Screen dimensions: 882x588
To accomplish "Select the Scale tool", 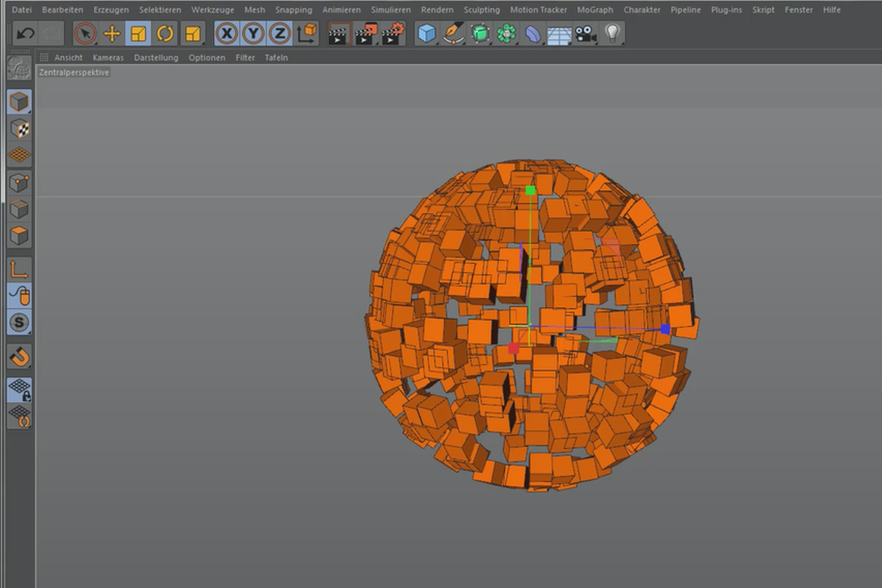I will pos(138,34).
